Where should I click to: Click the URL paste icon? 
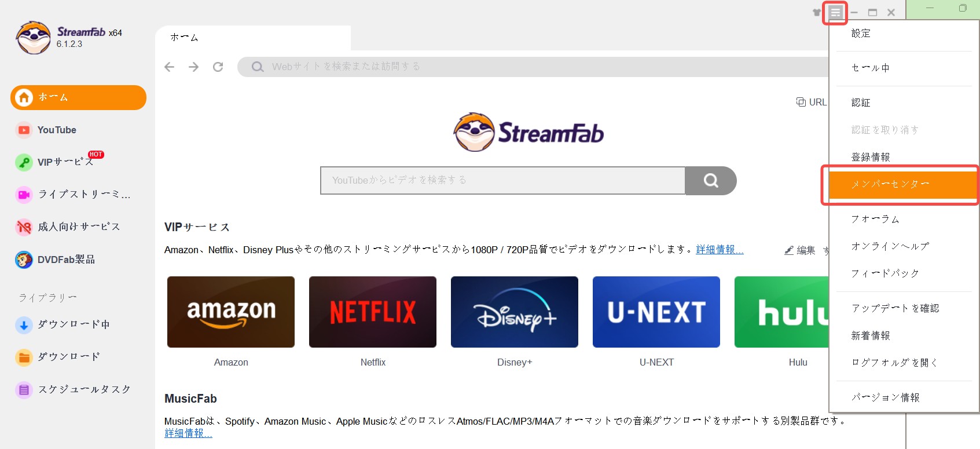[x=801, y=102]
